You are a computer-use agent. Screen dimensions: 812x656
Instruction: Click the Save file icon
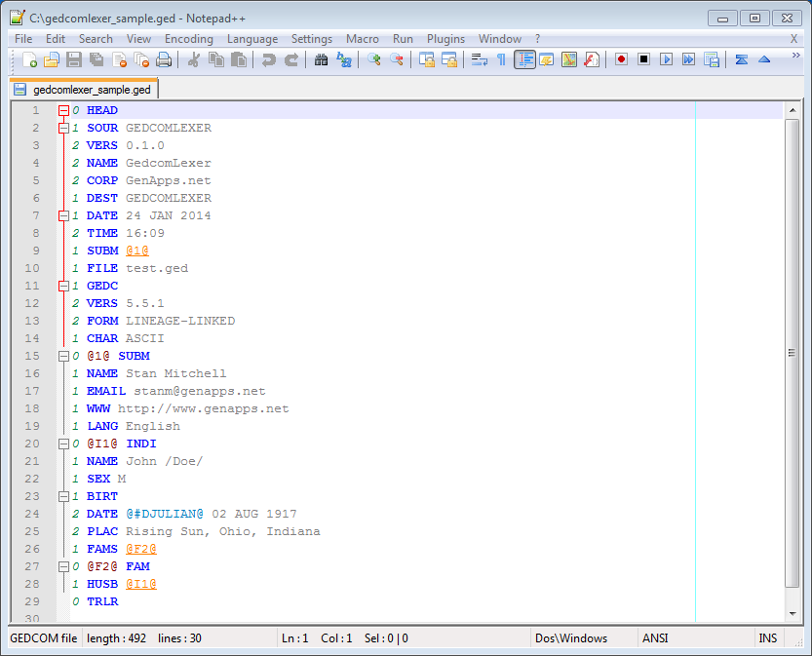[x=74, y=60]
